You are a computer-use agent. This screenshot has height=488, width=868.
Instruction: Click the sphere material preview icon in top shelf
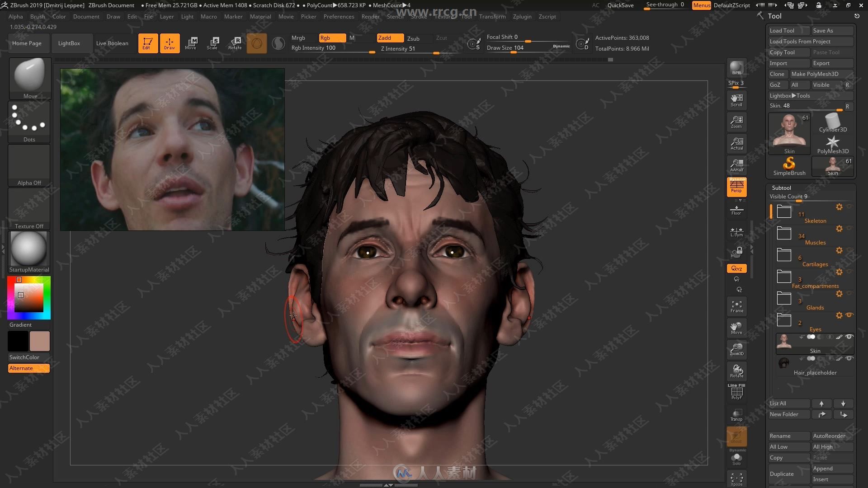[278, 43]
